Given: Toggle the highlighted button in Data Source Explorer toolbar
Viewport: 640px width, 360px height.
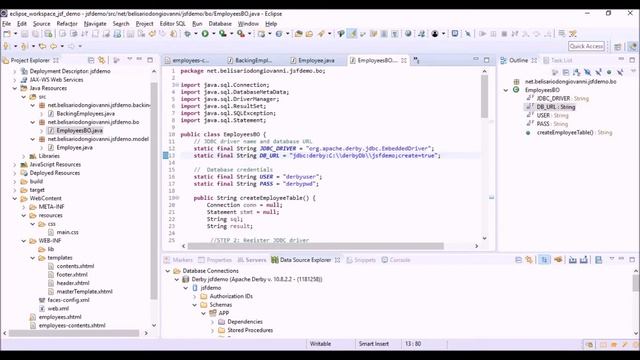Looking at the screenshot, I should [x=544, y=260].
